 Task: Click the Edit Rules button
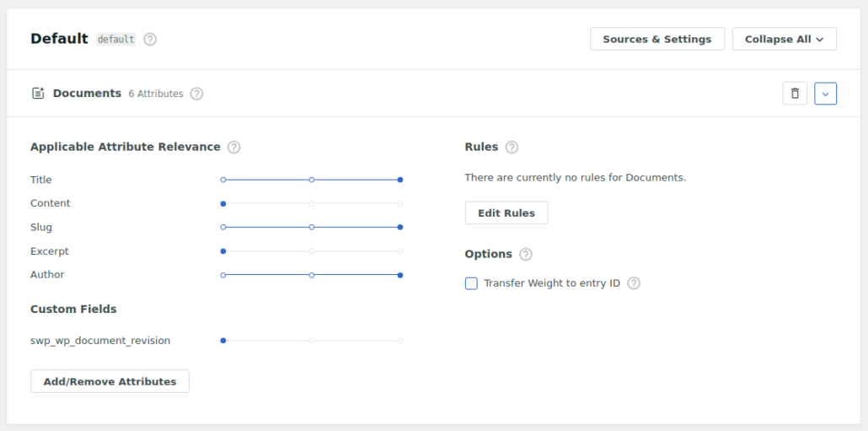click(x=506, y=213)
